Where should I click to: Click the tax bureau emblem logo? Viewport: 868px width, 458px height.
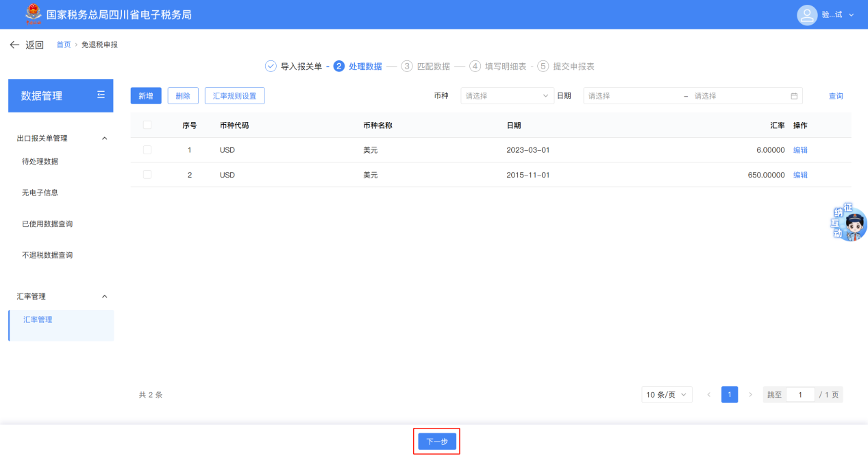coord(33,14)
